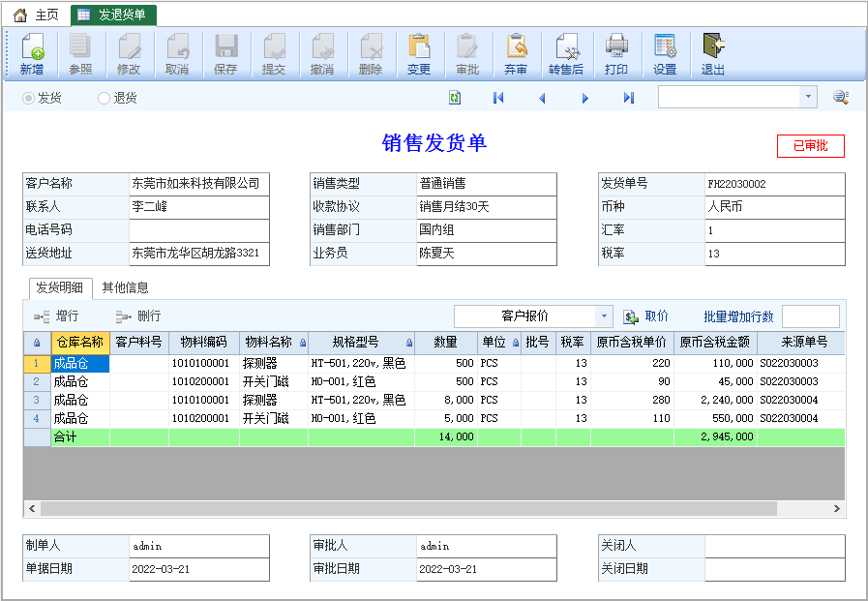Open the 设置 (Settings) toolbar icon
The width and height of the screenshot is (868, 601).
tap(665, 53)
